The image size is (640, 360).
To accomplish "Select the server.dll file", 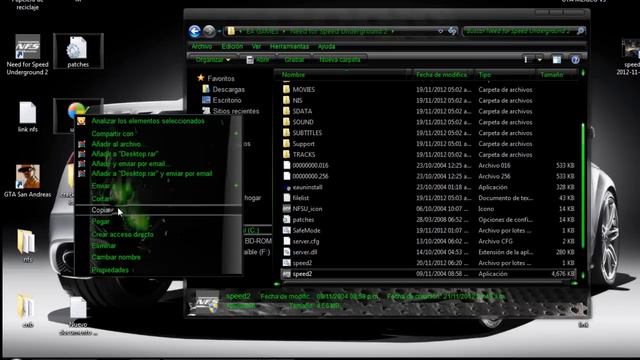I will point(304,252).
